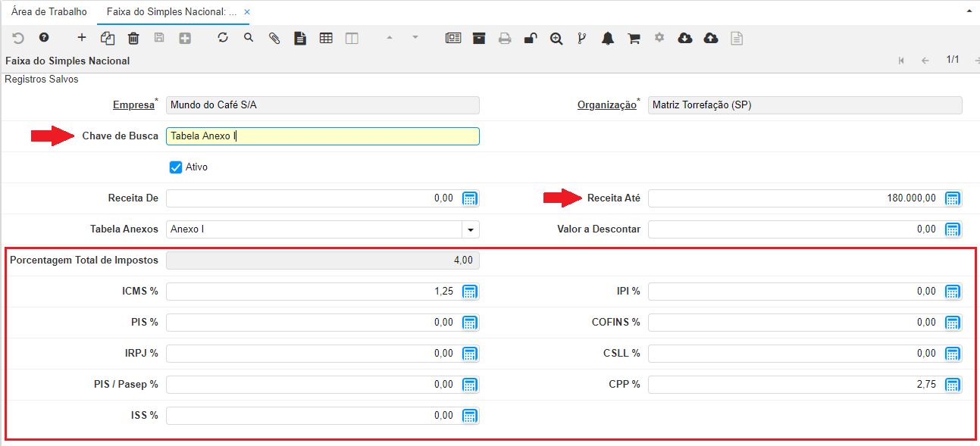Image resolution: width=980 pixels, height=446 pixels.
Task: Open Attachments with the paperclip icon
Action: click(274, 38)
